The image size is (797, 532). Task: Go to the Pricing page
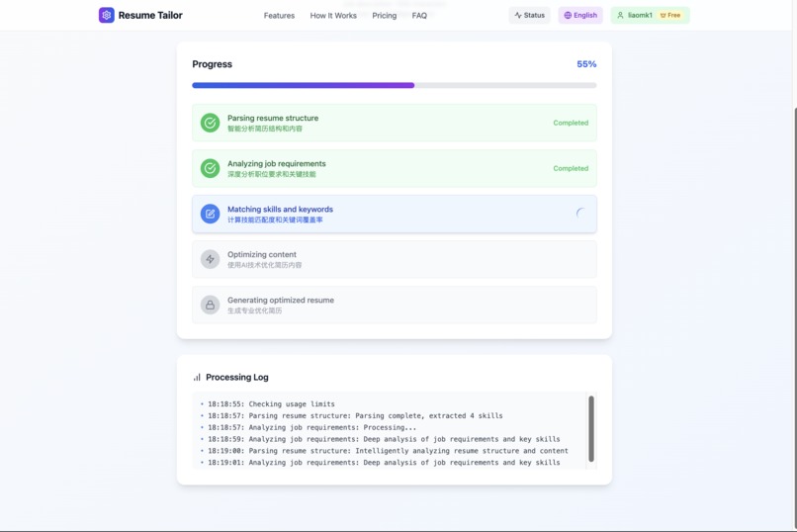click(385, 16)
